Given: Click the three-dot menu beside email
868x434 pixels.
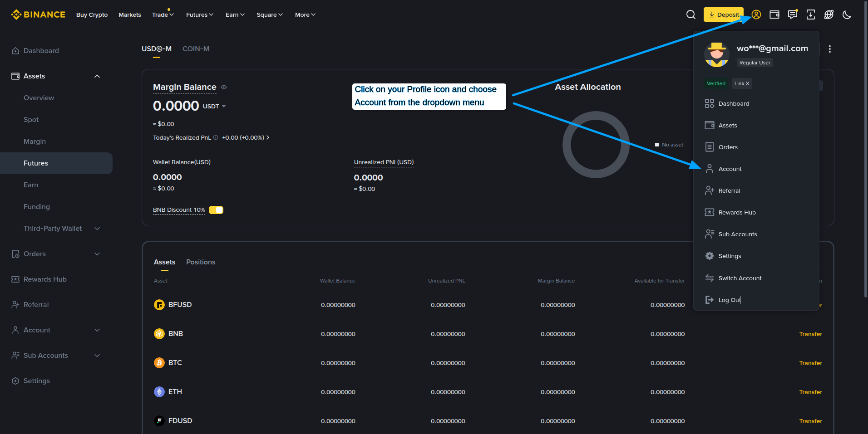Looking at the screenshot, I should [830, 49].
